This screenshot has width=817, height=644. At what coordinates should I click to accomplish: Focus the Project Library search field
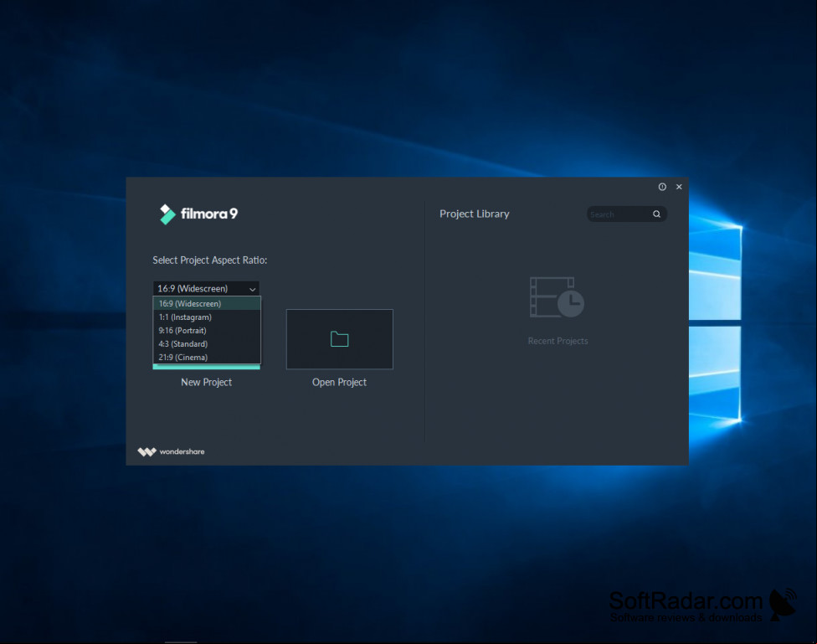click(626, 214)
